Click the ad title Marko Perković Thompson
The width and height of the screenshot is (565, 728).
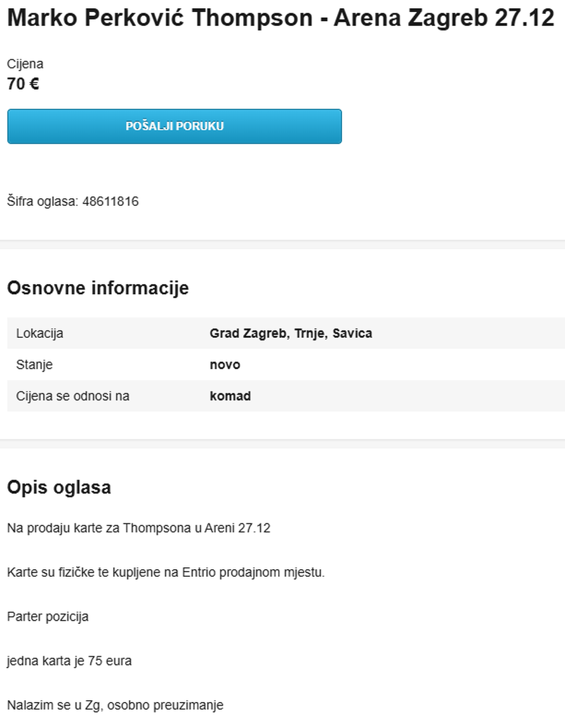pyautogui.click(x=281, y=18)
